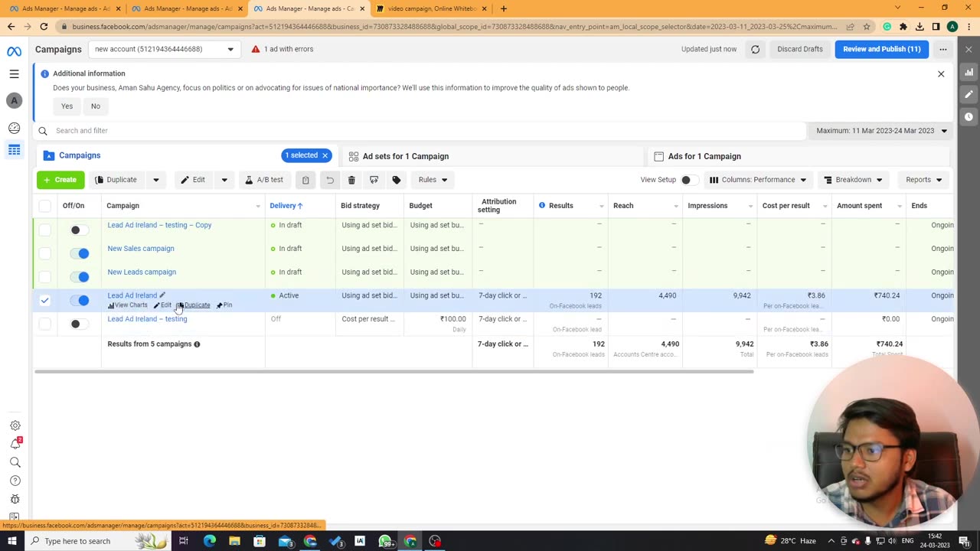The height and width of the screenshot is (551, 980).
Task: Toggle New Leads campaign off
Action: click(79, 276)
